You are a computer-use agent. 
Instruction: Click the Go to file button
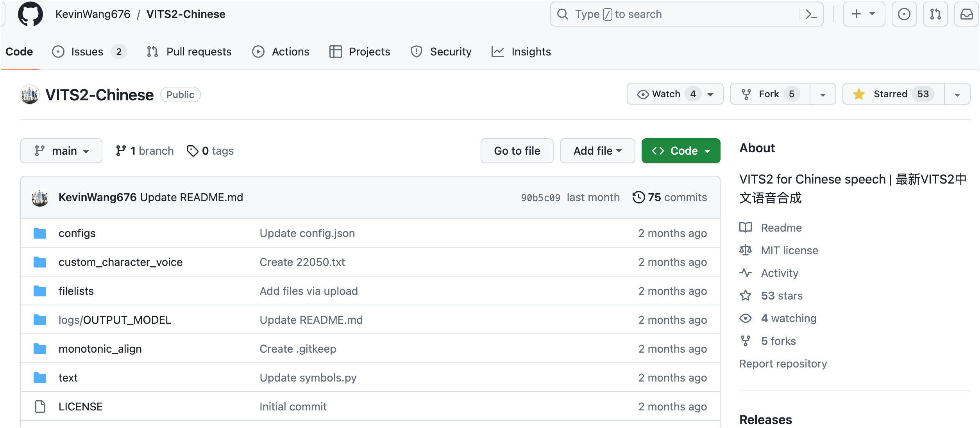point(517,151)
